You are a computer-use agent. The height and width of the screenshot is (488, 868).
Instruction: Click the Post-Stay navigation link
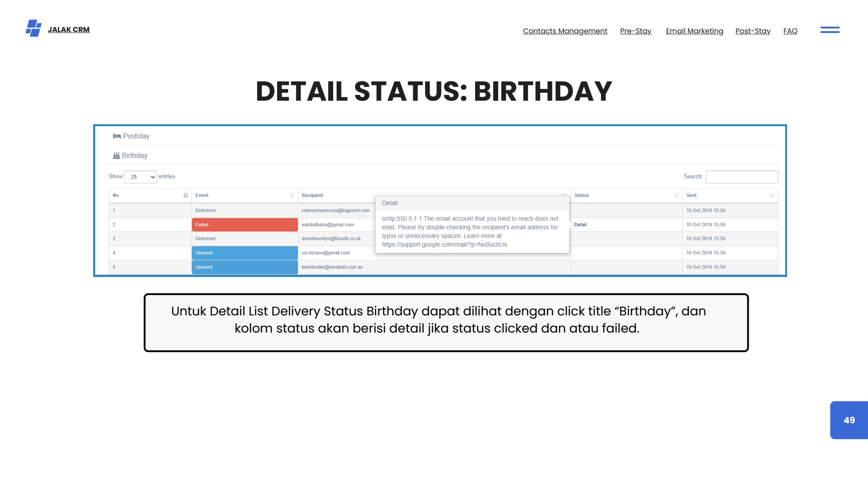point(753,31)
